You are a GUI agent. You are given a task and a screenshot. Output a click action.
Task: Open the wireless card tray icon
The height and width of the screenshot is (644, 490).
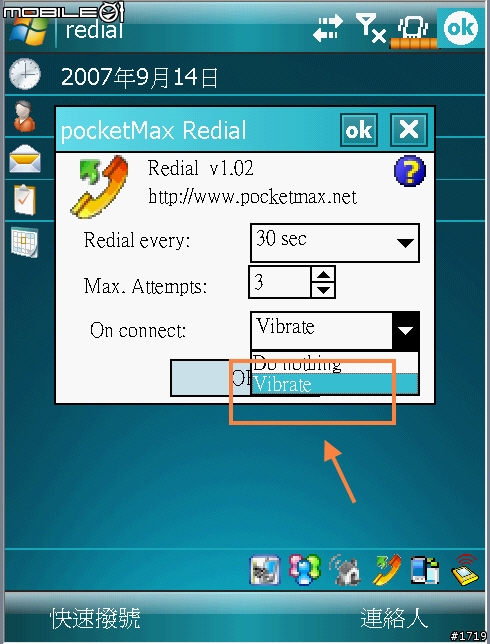465,569
